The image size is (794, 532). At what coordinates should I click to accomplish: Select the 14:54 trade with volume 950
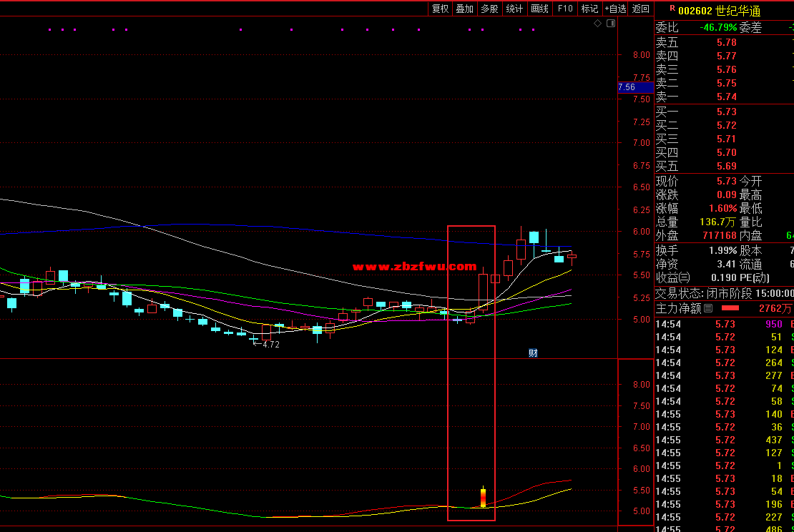725,324
